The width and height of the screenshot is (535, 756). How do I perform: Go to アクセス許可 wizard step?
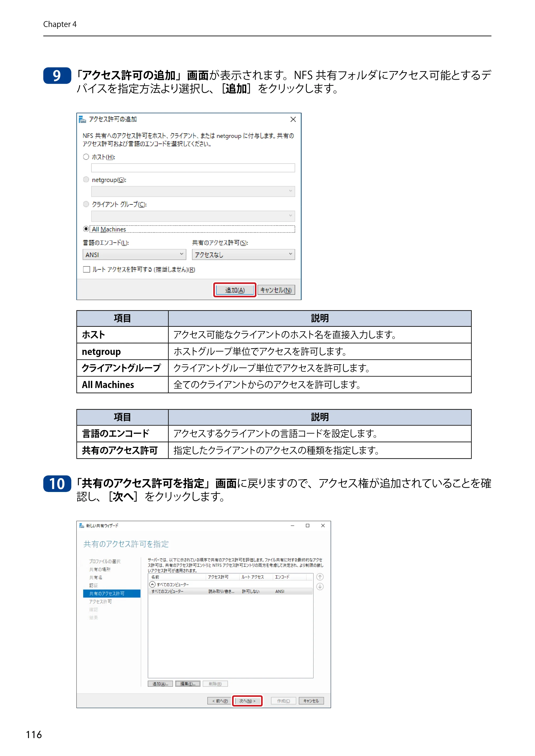[101, 602]
